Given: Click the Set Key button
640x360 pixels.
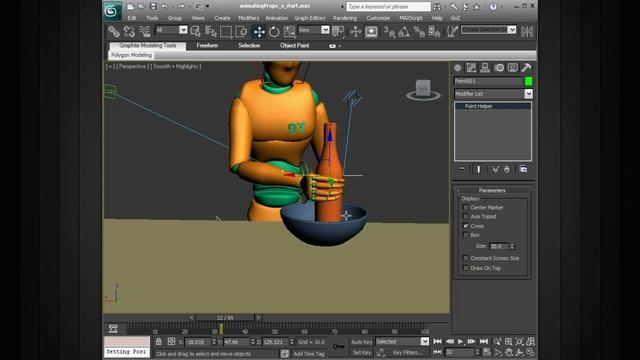Looking at the screenshot, I should pos(362,352).
